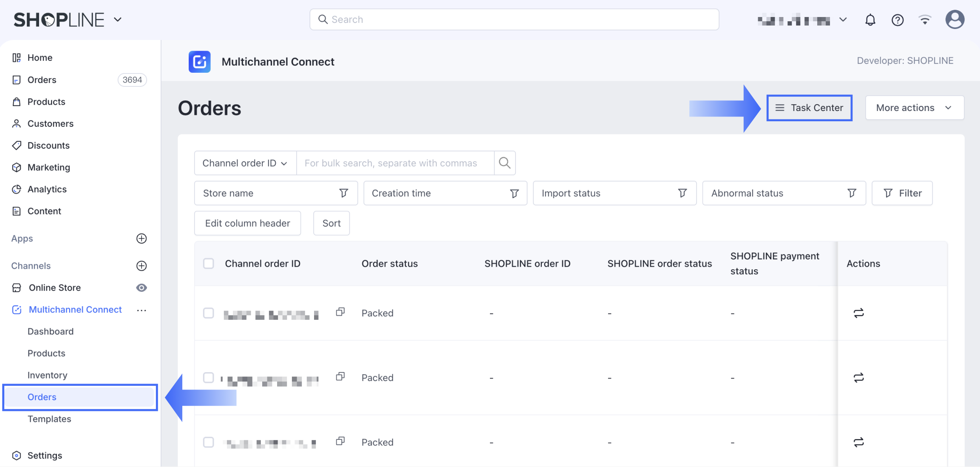The height and width of the screenshot is (467, 980).
Task: Open the help question mark icon
Action: (897, 20)
